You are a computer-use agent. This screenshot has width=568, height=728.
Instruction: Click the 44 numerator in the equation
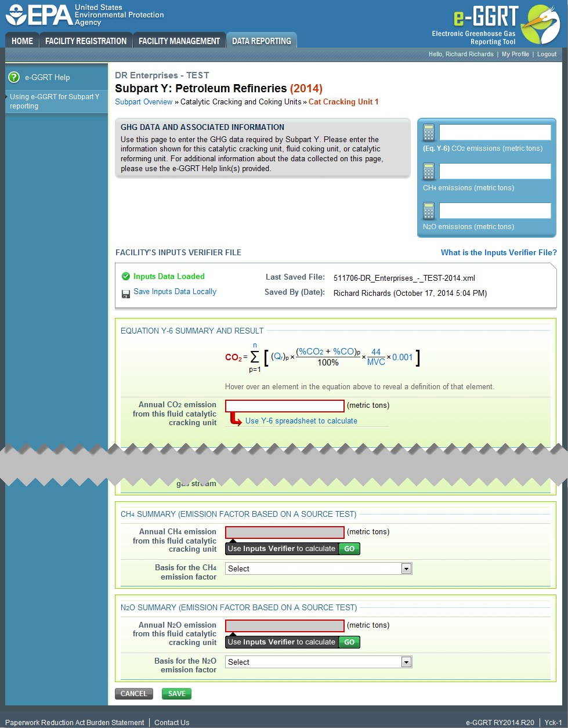[x=376, y=352]
